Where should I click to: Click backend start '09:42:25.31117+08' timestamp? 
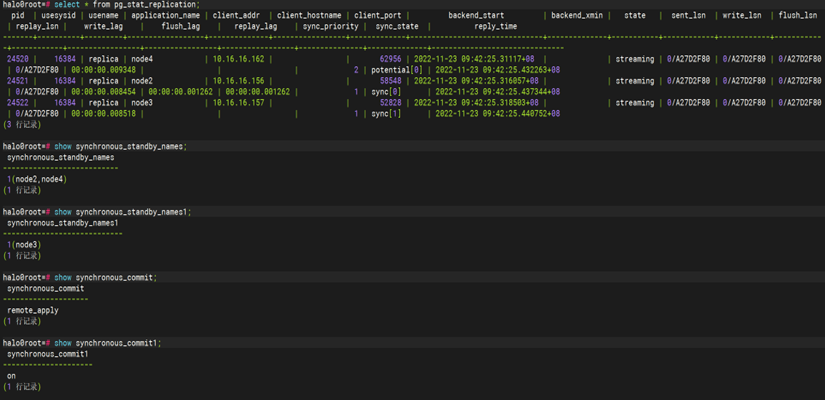498,59
